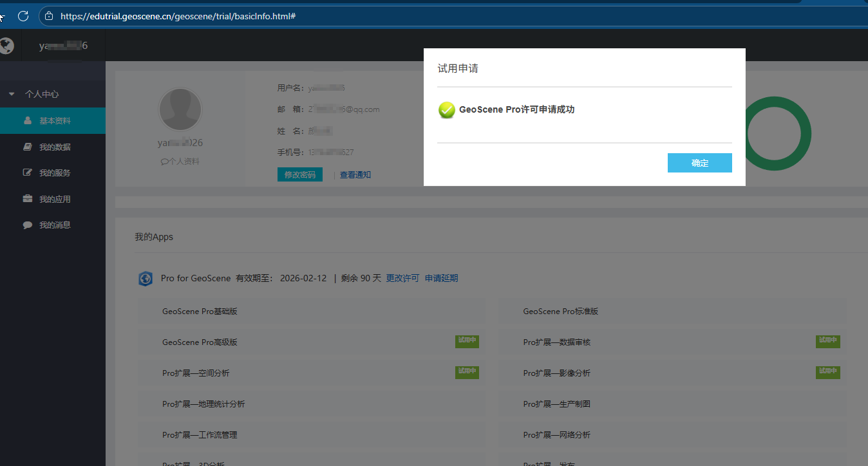Select the Pro扩展—工作流管理 row
The image size is (868, 466).
[311, 435]
